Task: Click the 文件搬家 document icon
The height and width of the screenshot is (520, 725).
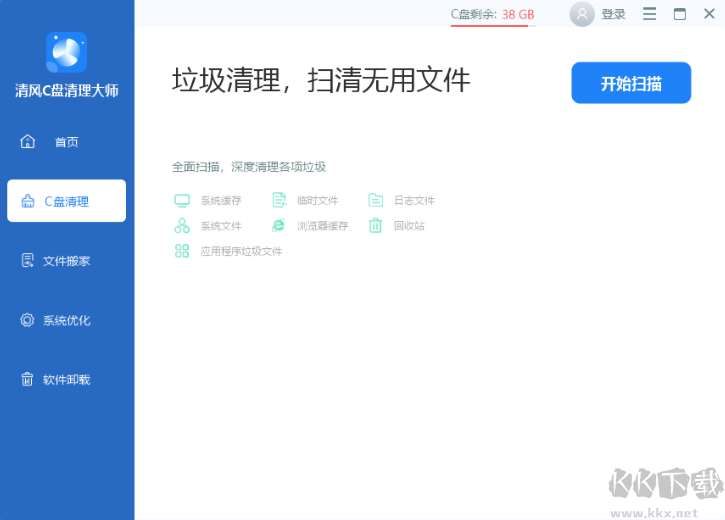Action: [x=28, y=260]
